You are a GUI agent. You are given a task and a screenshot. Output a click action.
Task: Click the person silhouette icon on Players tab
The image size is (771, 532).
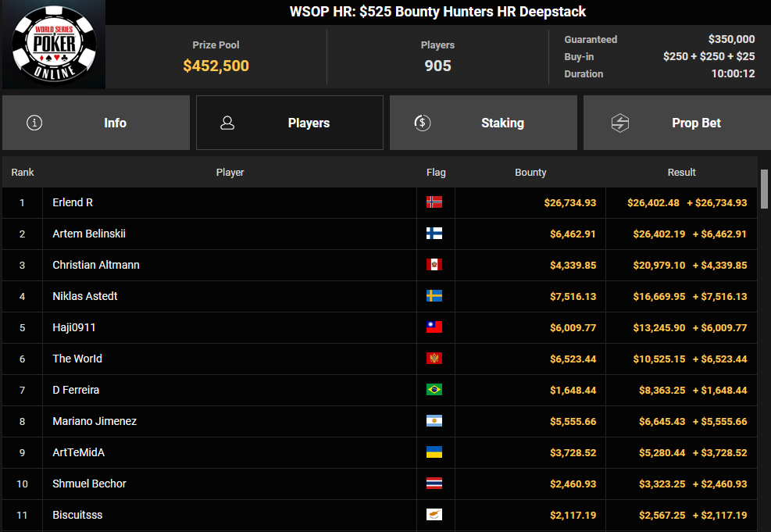(227, 123)
